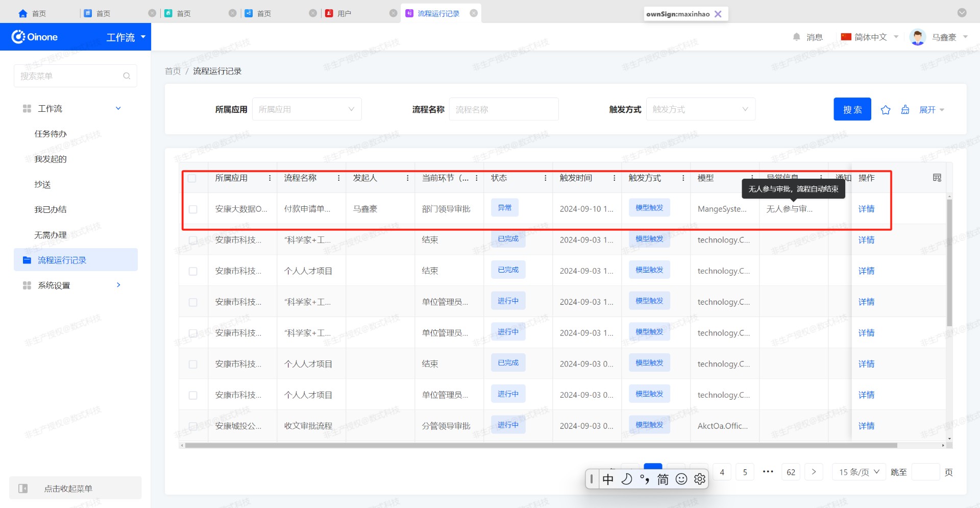This screenshot has width=980, height=508.
Task: Click the 所属应用 column menu dots
Action: pyautogui.click(x=270, y=178)
